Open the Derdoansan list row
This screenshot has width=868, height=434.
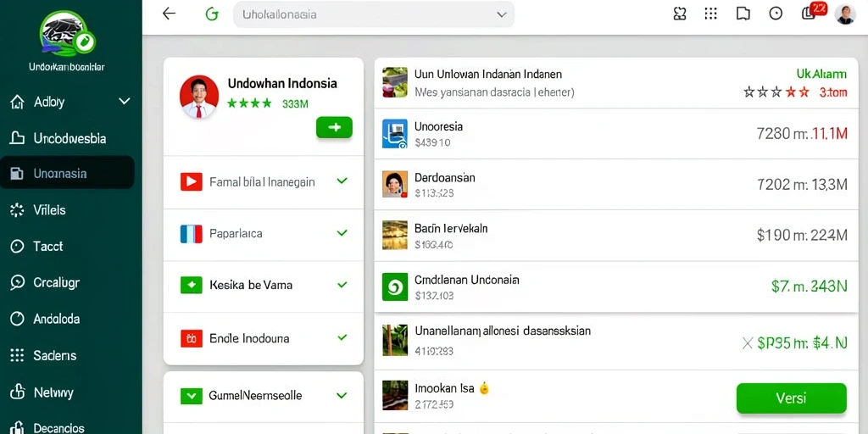(616, 185)
